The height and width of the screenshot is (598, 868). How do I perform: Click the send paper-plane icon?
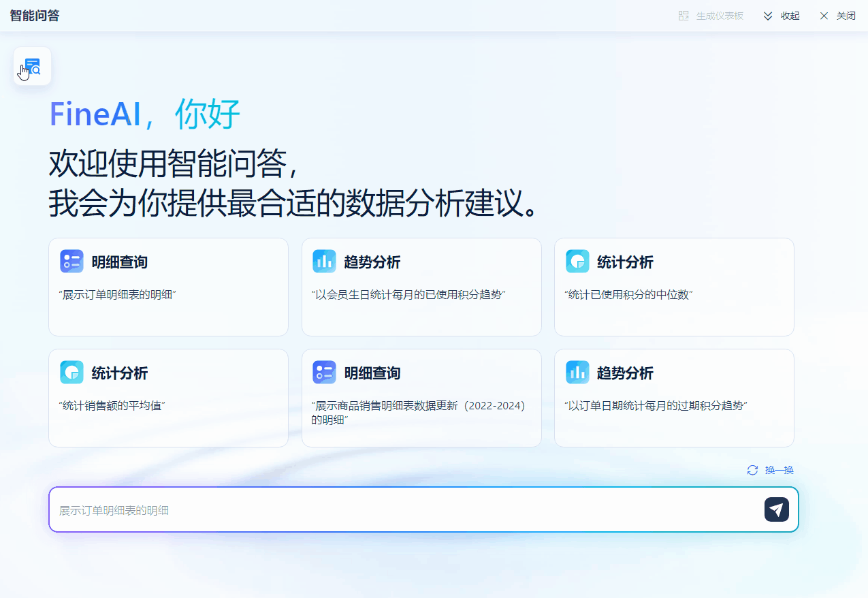pos(776,509)
